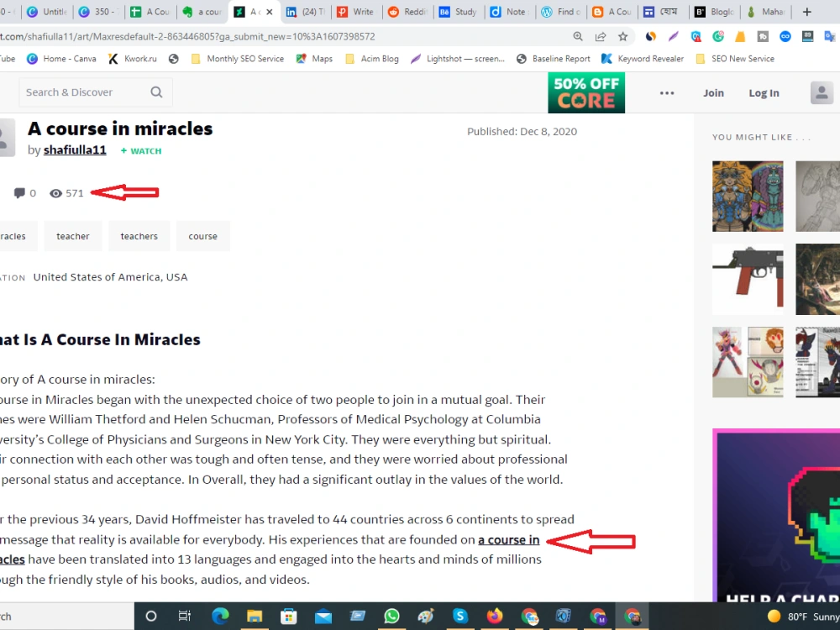Click the Join link
840x630 pixels.
pos(713,92)
